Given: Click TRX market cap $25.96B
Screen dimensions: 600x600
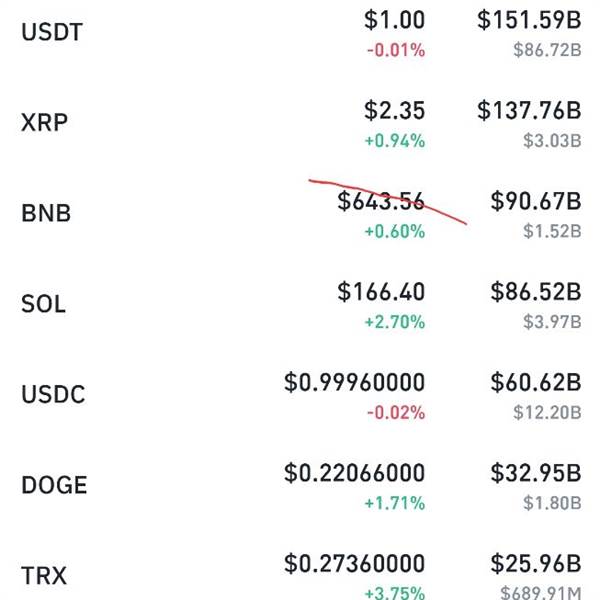Looking at the screenshot, I should point(536,564).
